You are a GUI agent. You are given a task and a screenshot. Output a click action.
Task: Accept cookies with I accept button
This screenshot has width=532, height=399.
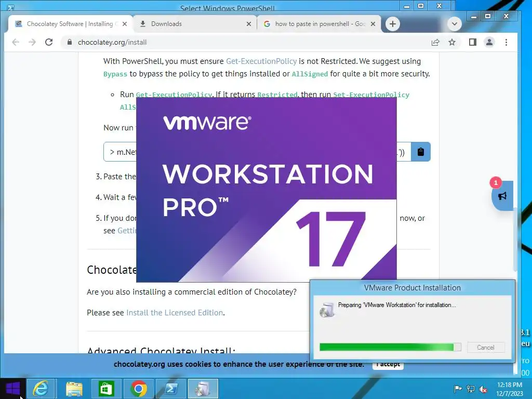388,364
